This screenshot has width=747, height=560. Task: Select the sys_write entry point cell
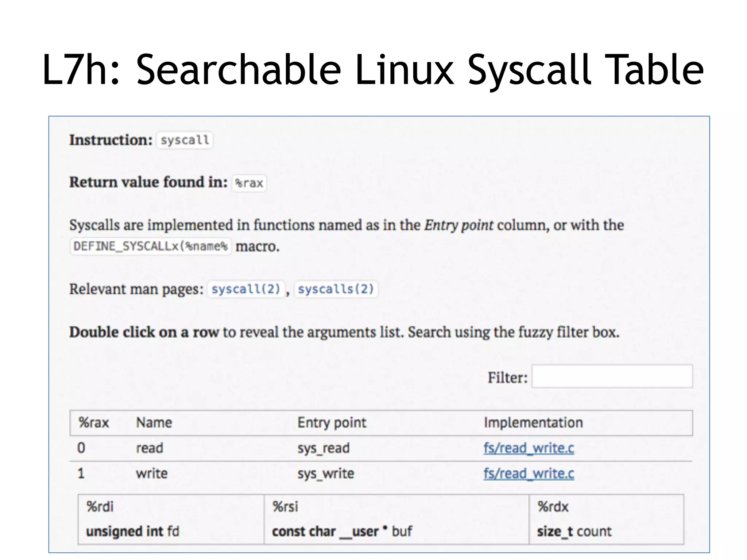(x=326, y=474)
